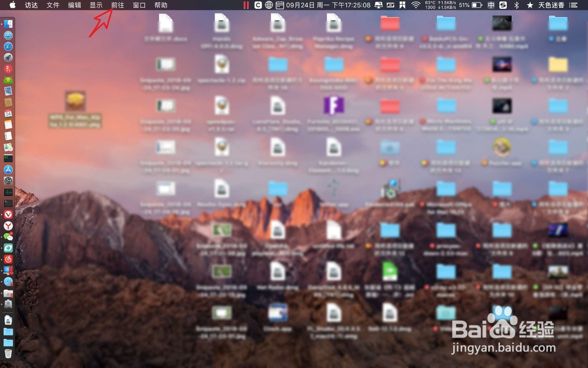Select the Cinch.app desktop icon
This screenshot has height=368, width=588.
(278, 313)
